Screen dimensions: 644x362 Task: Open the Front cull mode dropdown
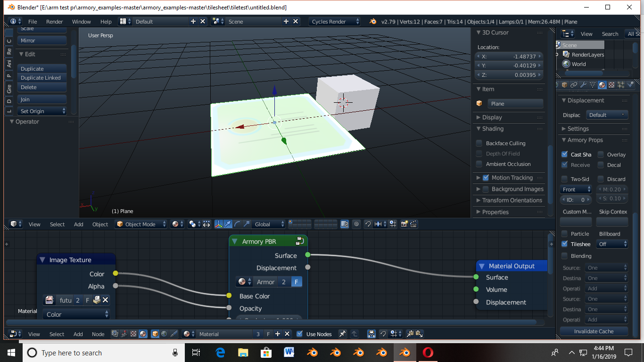[x=576, y=189]
